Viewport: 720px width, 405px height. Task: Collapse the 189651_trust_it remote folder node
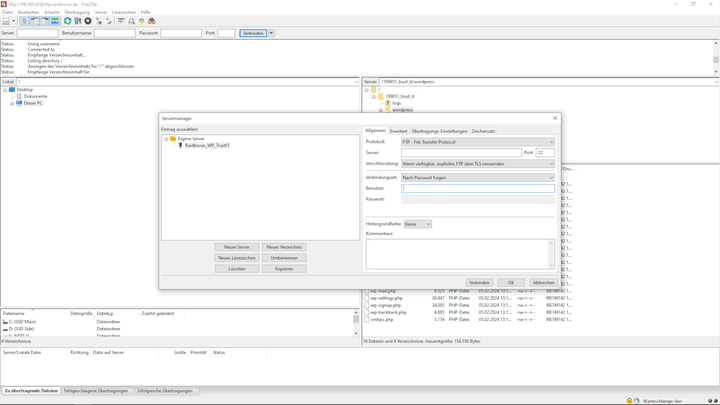(x=374, y=96)
